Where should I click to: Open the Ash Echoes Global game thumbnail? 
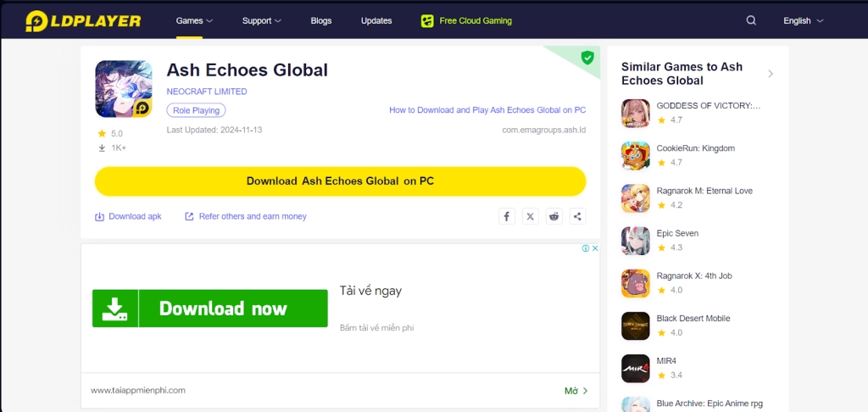pyautogui.click(x=124, y=89)
